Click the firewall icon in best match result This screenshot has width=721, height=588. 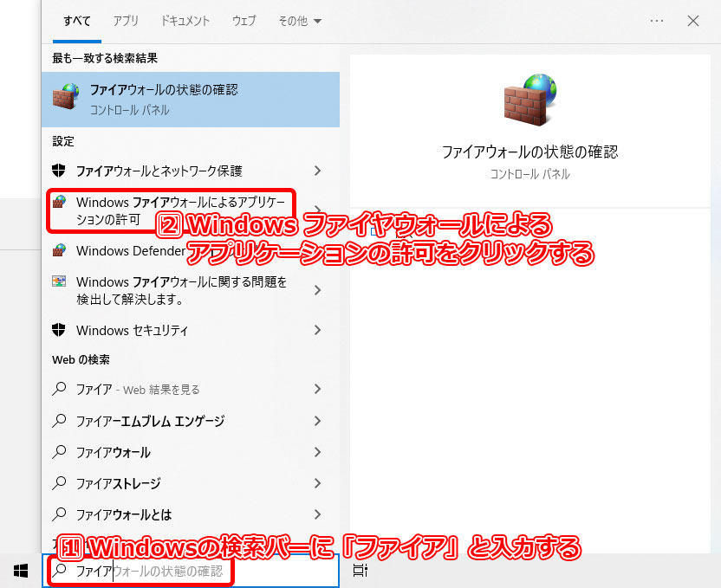pyautogui.click(x=68, y=99)
